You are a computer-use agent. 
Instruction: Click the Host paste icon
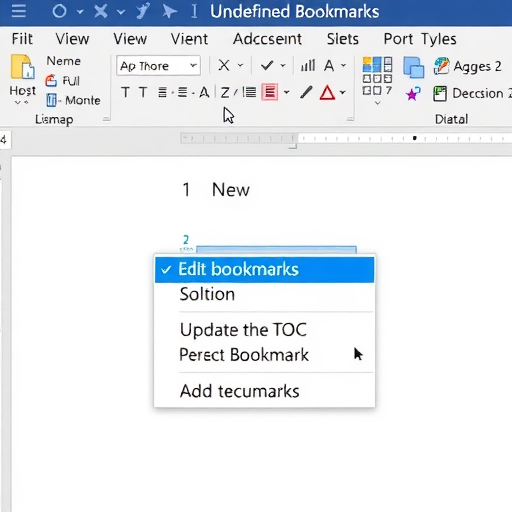23,67
